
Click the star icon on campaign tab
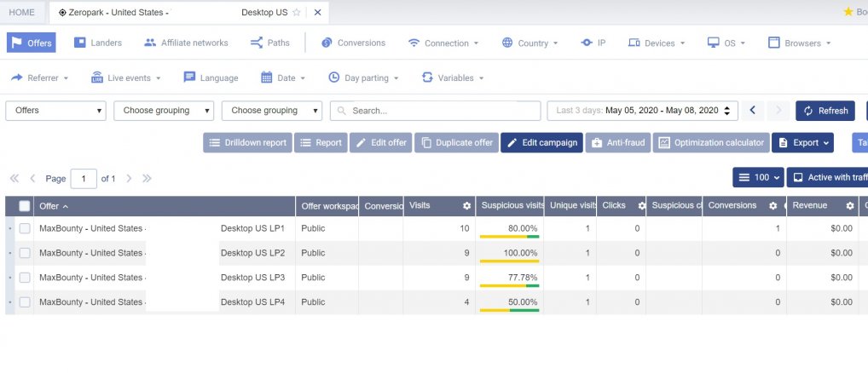pos(297,12)
